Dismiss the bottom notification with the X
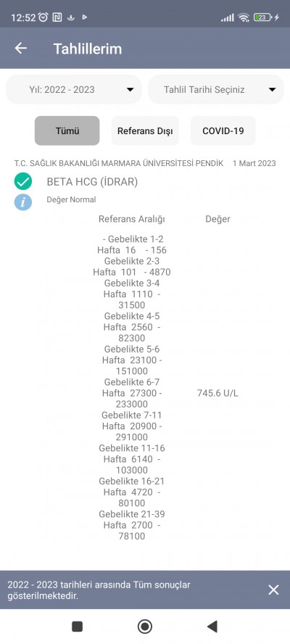 coord(273,590)
